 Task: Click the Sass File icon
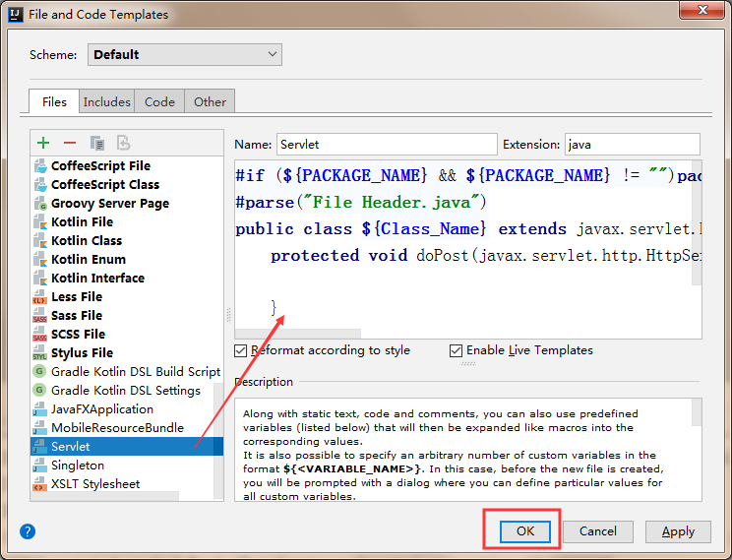[x=40, y=315]
